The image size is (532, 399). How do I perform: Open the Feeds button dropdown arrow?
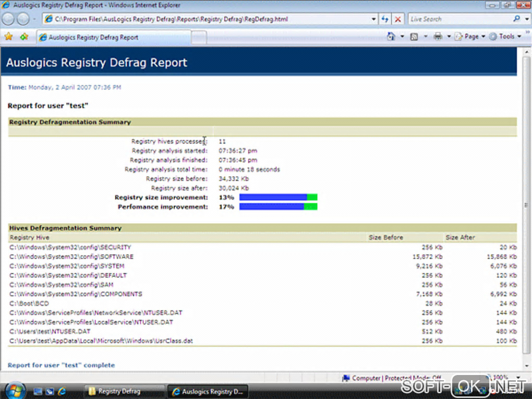[x=426, y=37]
